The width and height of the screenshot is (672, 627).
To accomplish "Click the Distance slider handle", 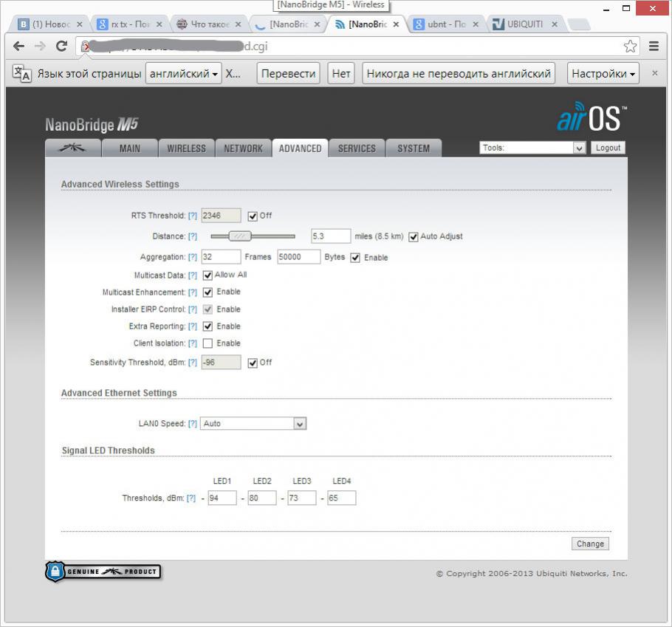I will [x=239, y=236].
